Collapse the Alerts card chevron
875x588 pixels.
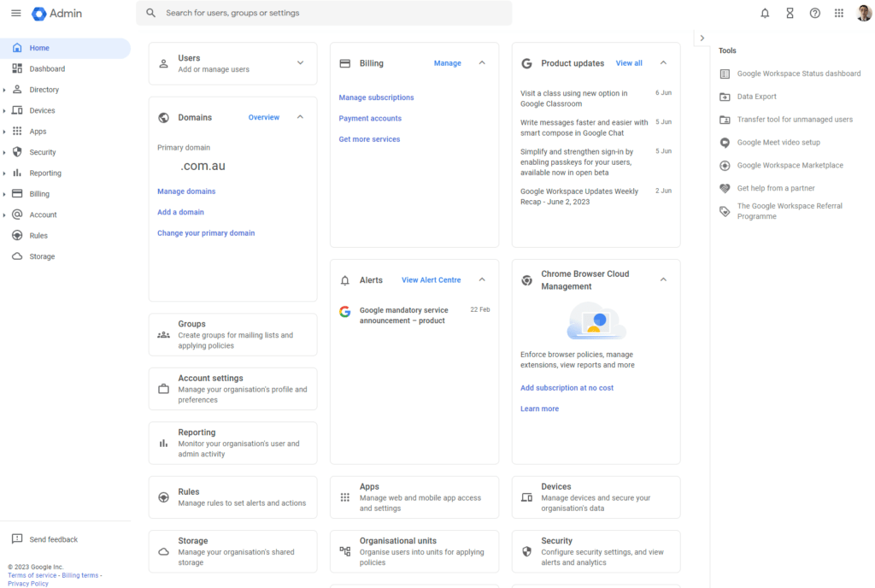tap(482, 279)
